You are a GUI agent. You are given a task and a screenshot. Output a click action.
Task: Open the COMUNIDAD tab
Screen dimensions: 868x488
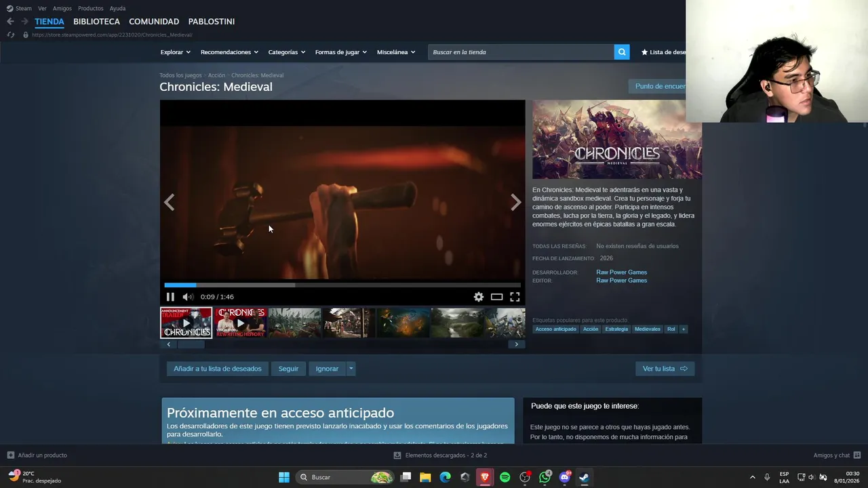154,22
